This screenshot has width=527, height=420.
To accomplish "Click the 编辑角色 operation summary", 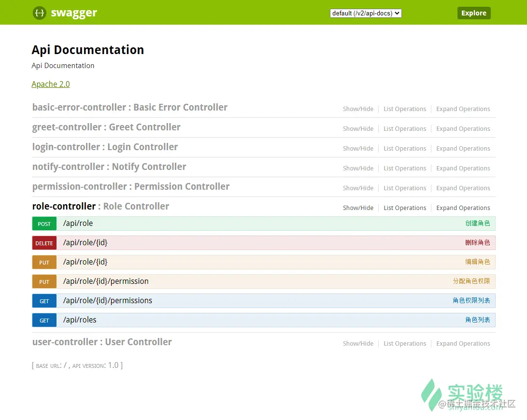I will tap(478, 262).
